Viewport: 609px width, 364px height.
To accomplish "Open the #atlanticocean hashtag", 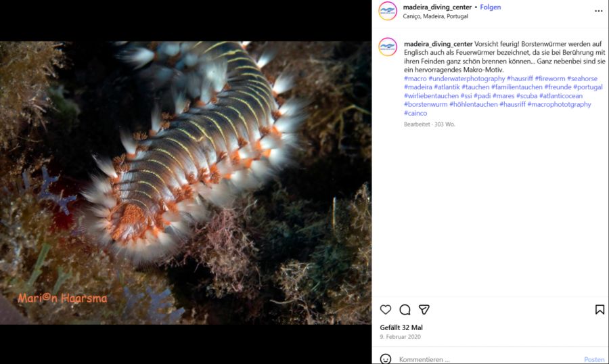I will (561, 96).
